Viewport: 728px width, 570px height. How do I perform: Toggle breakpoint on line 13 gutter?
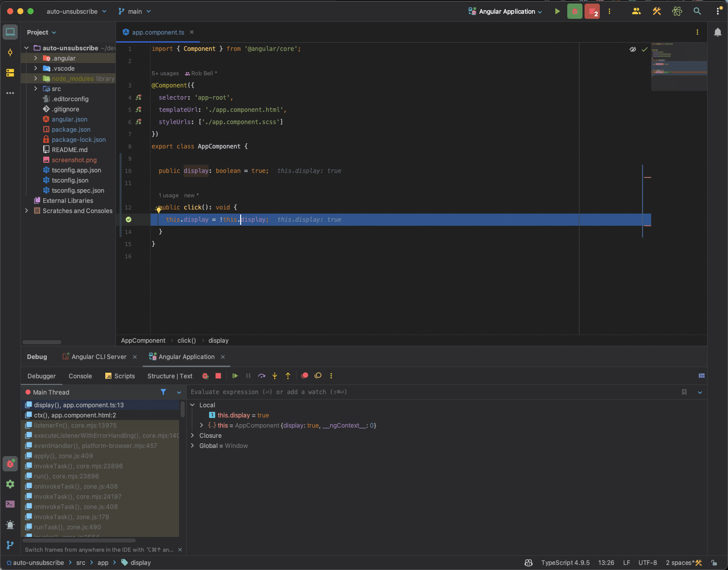pyautogui.click(x=128, y=220)
